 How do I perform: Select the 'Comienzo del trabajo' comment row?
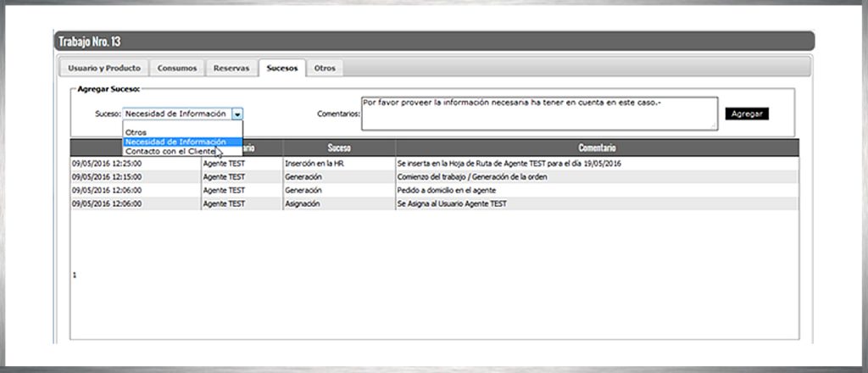[472, 177]
